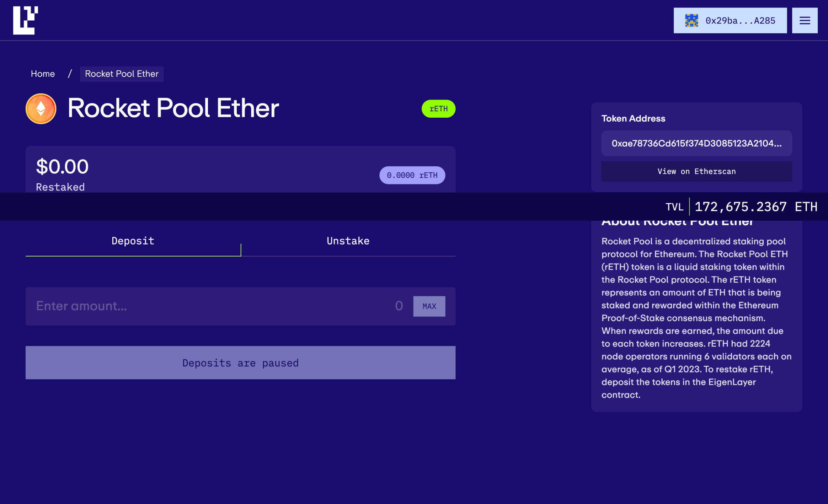Click the orange rETH token icon
Image resolution: width=828 pixels, height=504 pixels.
(x=41, y=109)
